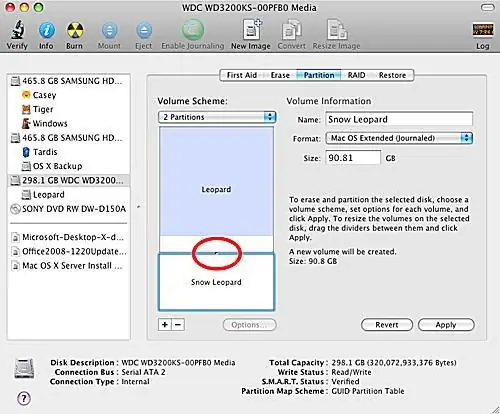500x414 pixels.
Task: Click the green zoom window button
Action: tap(39, 7)
